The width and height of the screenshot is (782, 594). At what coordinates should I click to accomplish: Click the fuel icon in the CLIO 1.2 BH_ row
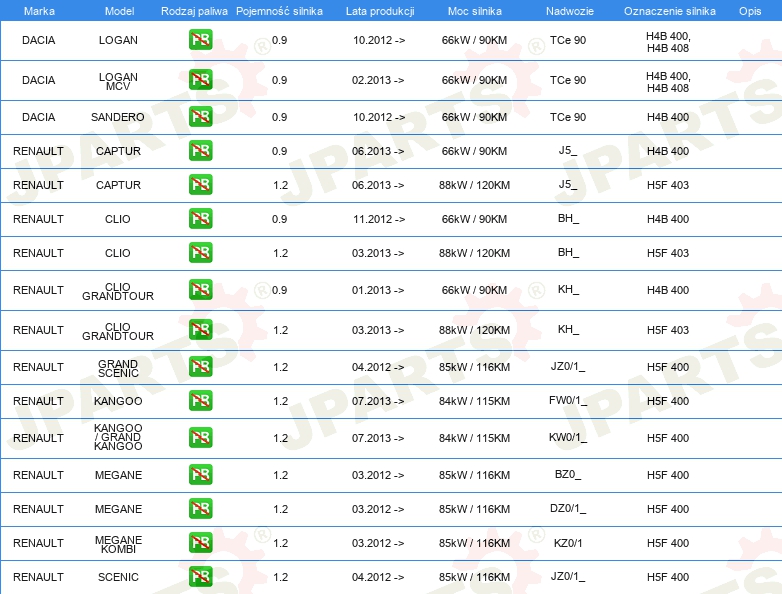point(200,252)
